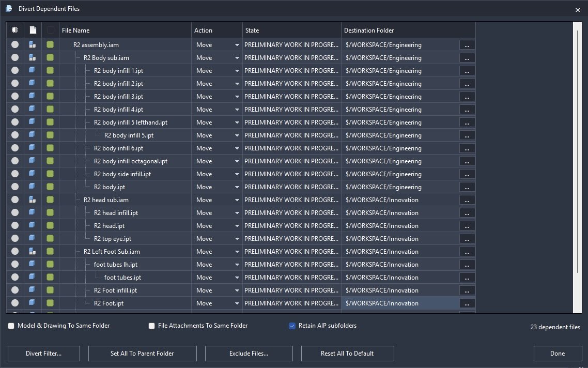
Task: Enable File Attachments To Same Folder
Action: [151, 326]
